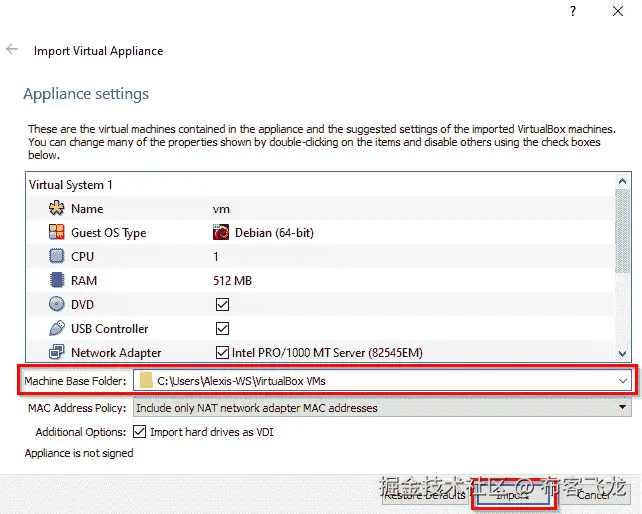The width and height of the screenshot is (642, 514).
Task: Click the Guest OS Type icon
Action: point(57,232)
